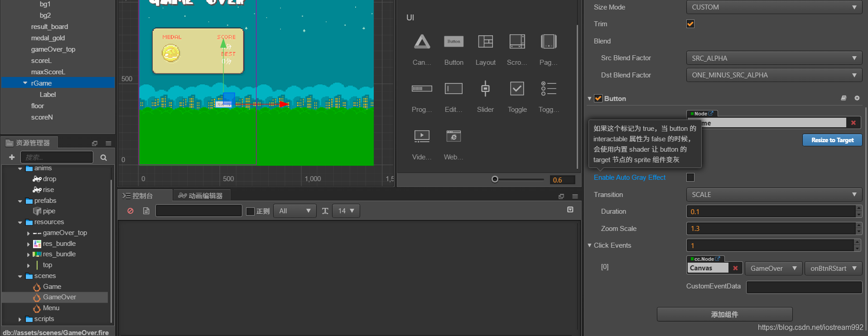Viewport: 868px width, 336px height.
Task: Open the Src Blend Factor dropdown
Action: point(774,58)
